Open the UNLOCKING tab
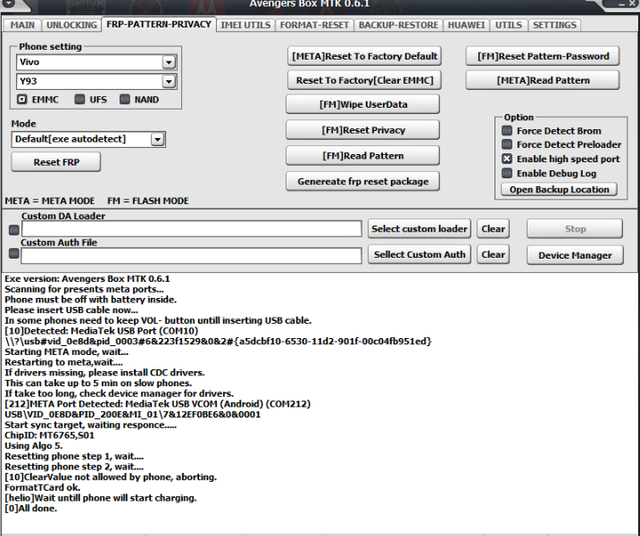 [72, 25]
